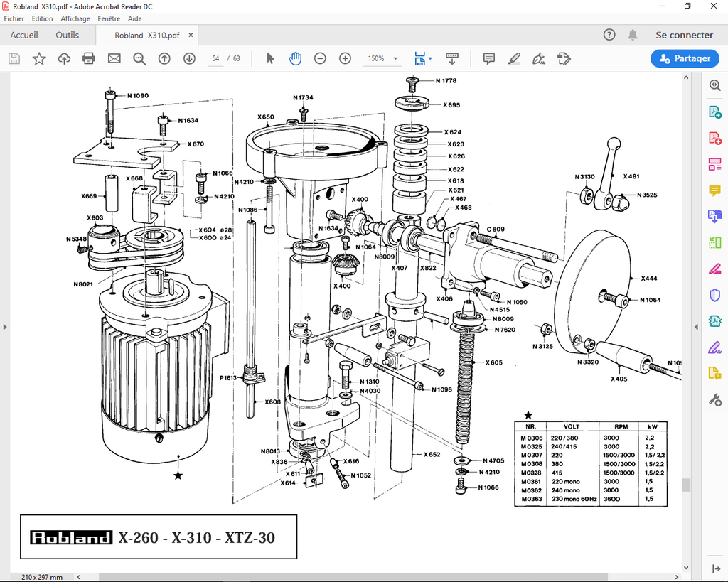Screen dimensions: 728x582
Task: Click the vertical scrollbar down arrow
Action: 686,568
